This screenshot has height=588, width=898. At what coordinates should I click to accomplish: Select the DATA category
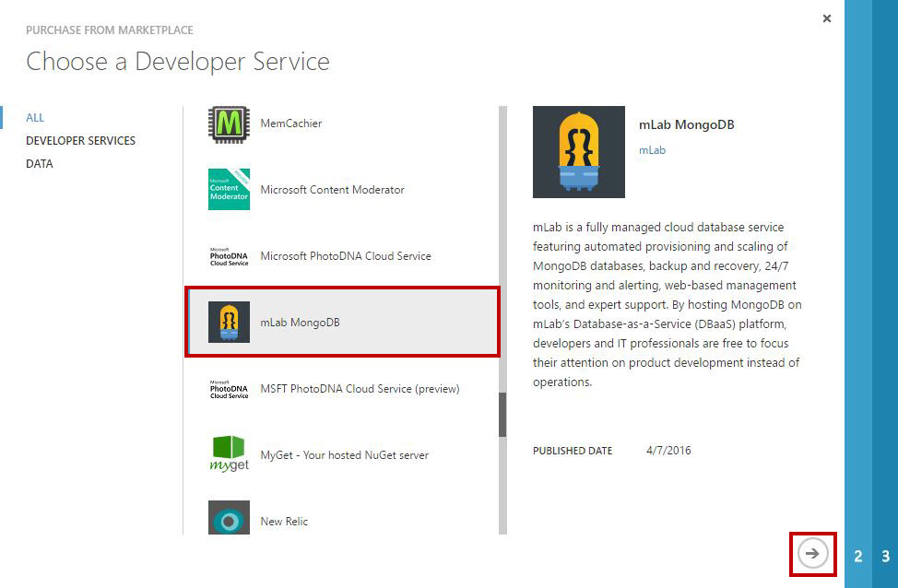point(40,164)
